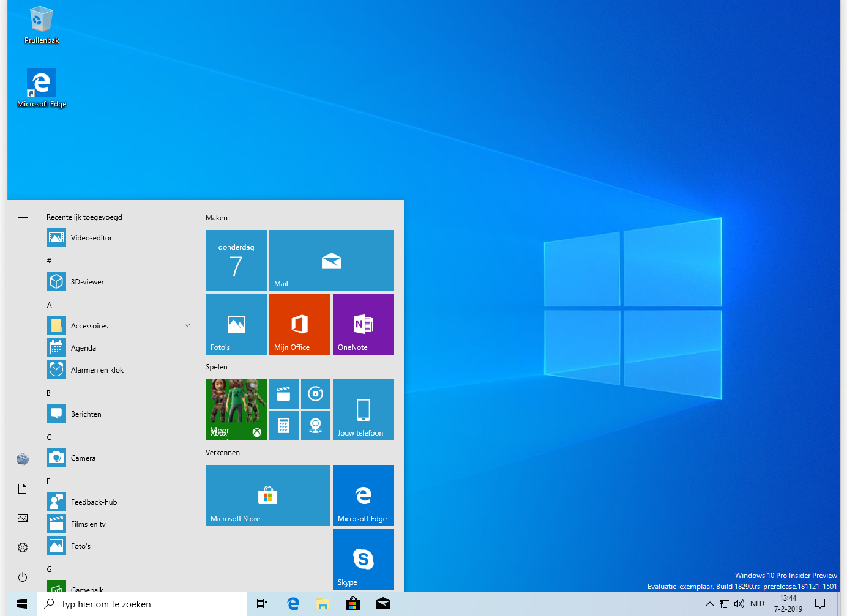The height and width of the screenshot is (616, 847).
Task: Open Settings gear in Start sidebar
Action: pos(23,547)
